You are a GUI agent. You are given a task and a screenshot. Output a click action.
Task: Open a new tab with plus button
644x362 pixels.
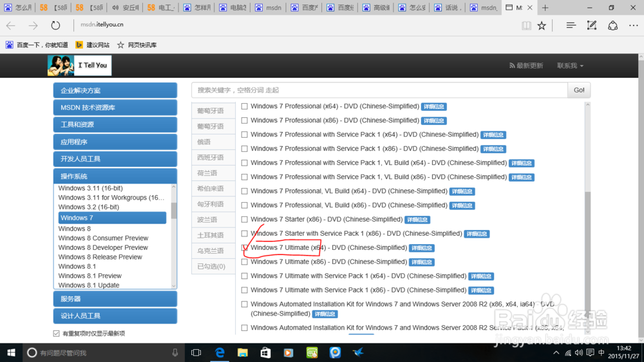tap(545, 7)
